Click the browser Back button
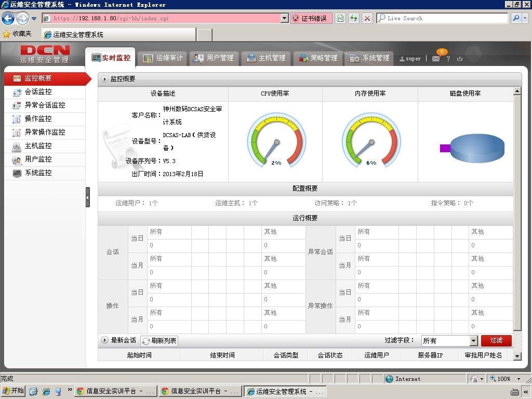Viewport: 532px width, 399px height. click(x=8, y=18)
